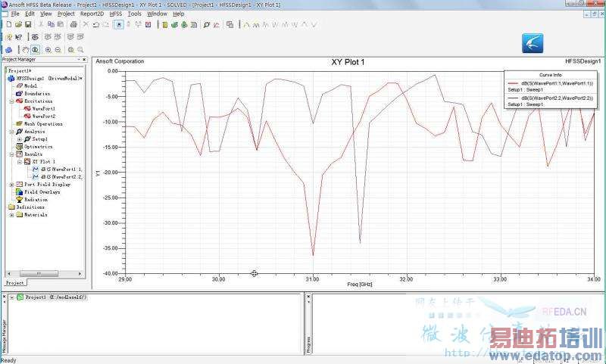
Task: Select HFSSDesign1 (DrivenModal) tree item
Action: click(x=49, y=79)
